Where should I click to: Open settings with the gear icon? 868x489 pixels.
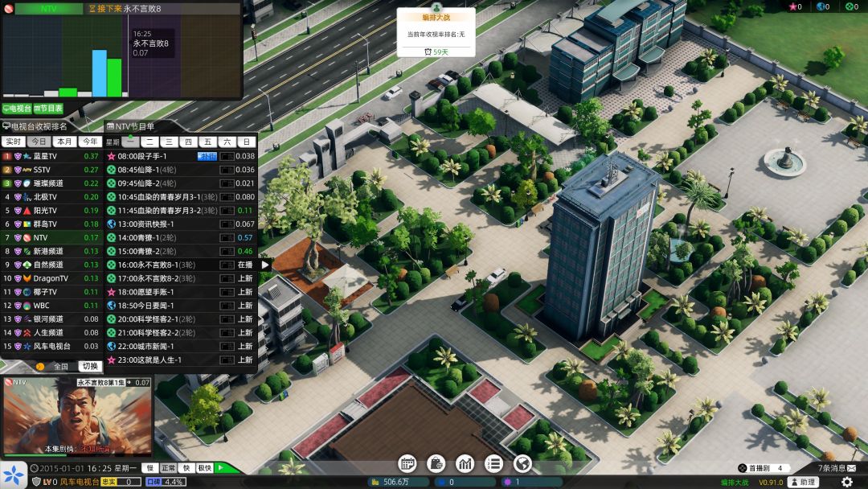point(846,482)
